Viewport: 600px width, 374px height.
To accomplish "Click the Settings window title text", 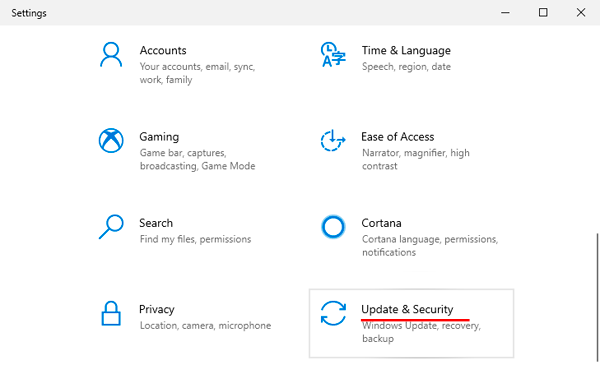I will coord(29,13).
